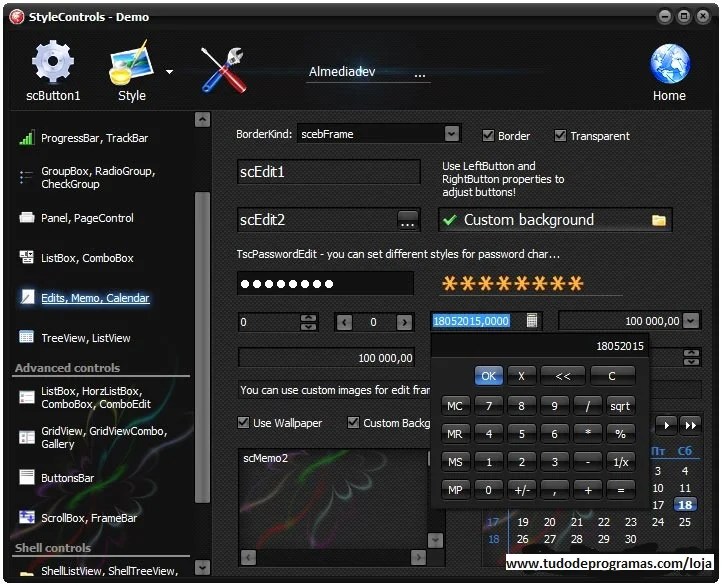Click the 1/x calculator key
Image resolution: width=722 pixels, height=586 pixels.
pyautogui.click(x=620, y=462)
